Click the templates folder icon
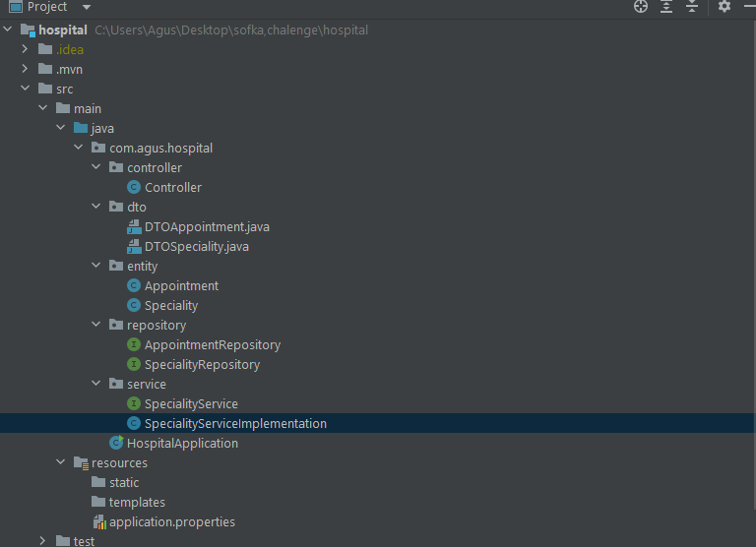This screenshot has height=547, width=756. (x=98, y=502)
